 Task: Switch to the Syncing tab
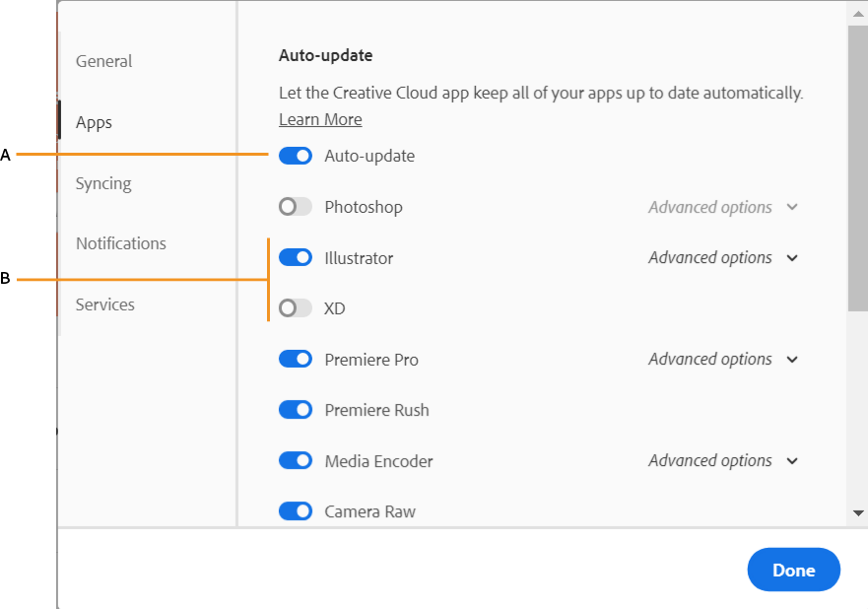(x=103, y=183)
